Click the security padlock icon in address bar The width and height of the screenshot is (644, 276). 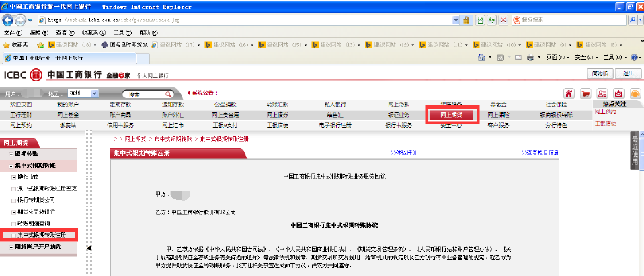(x=467, y=19)
